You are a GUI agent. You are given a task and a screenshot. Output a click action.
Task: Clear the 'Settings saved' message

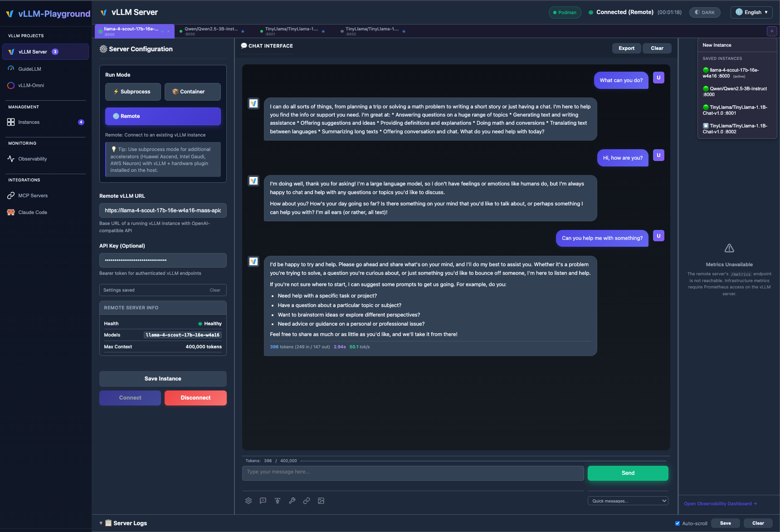point(215,290)
